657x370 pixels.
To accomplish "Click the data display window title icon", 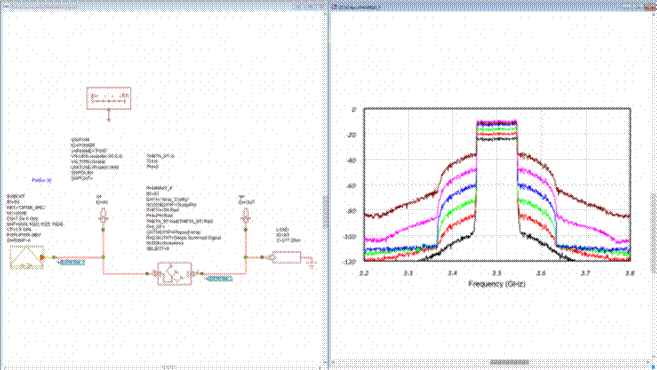I will 334,7.
